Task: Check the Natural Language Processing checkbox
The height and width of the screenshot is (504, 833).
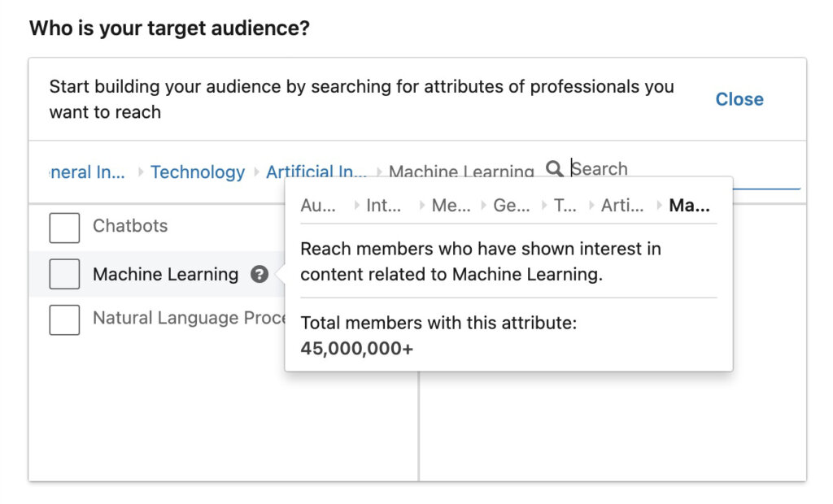Action: (64, 318)
